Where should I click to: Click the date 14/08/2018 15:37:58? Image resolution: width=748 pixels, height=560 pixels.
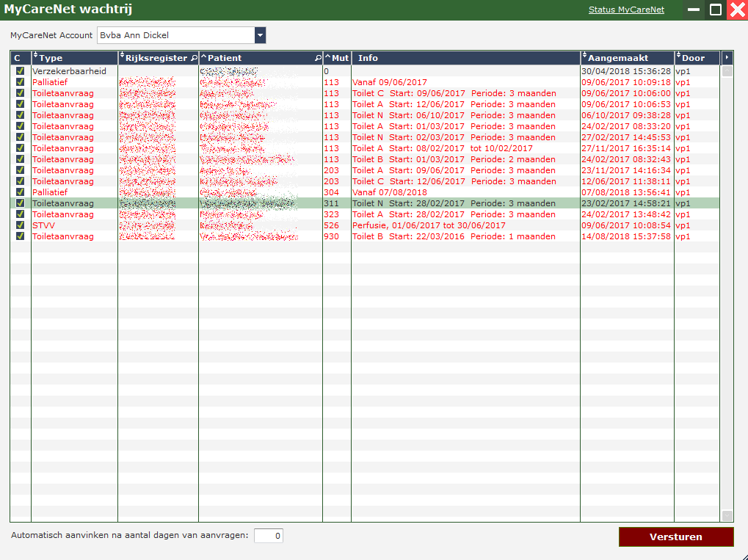[x=626, y=236]
